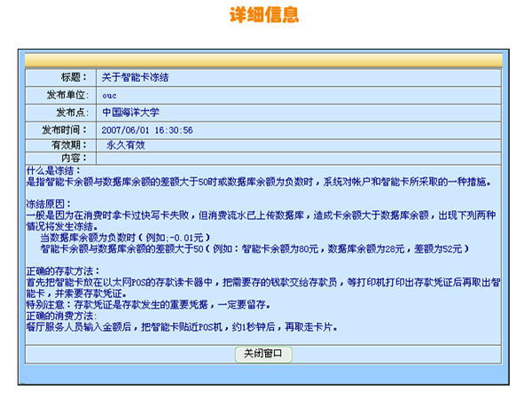The height and width of the screenshot is (399, 532).
Task: Select the title text 关于智能卡冻结
Action: point(135,77)
